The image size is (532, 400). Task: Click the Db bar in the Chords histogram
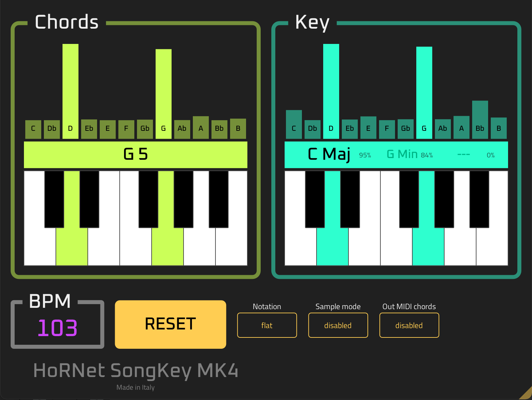[x=52, y=129]
